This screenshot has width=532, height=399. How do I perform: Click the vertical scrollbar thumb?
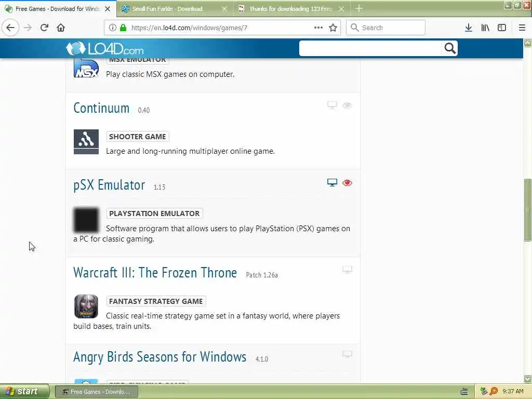pyautogui.click(x=528, y=210)
